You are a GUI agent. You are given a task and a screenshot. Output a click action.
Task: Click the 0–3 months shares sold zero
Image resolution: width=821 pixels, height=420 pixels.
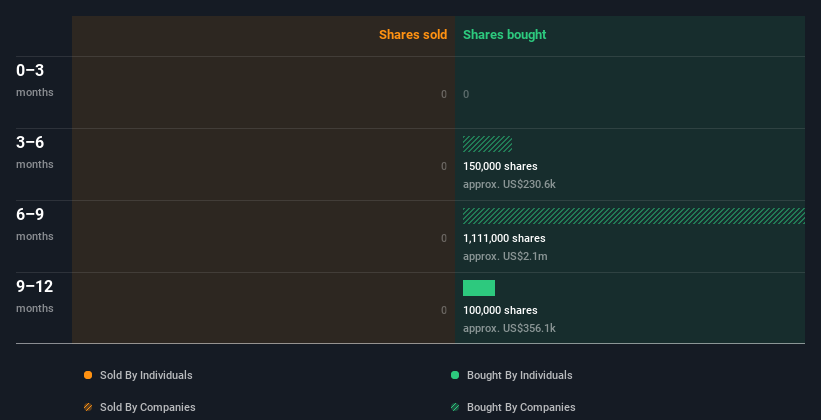444,94
